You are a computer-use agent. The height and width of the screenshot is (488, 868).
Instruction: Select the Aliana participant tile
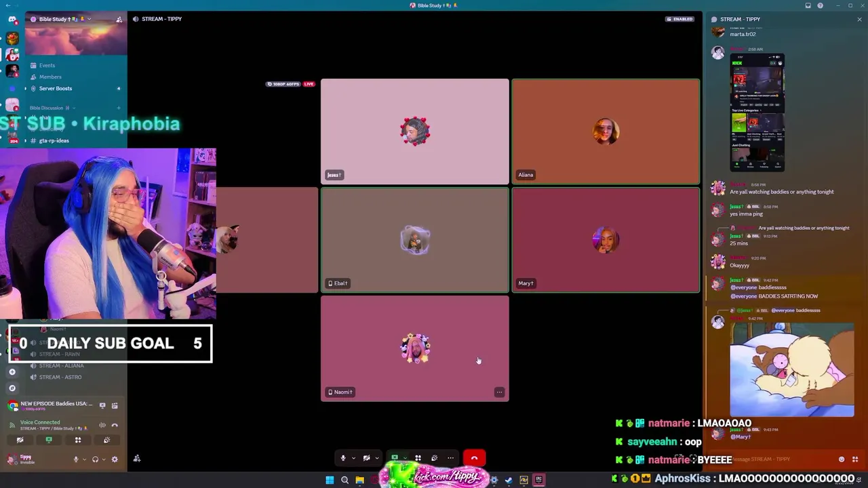click(x=606, y=131)
